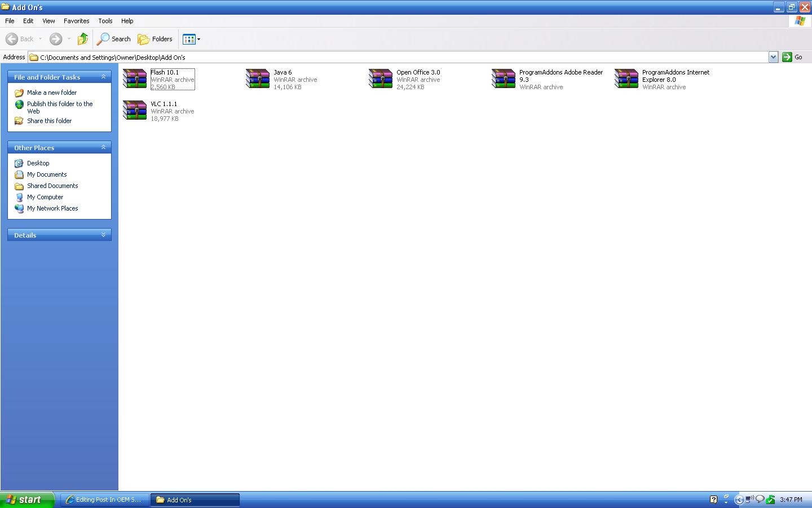Image resolution: width=812 pixels, height=508 pixels.
Task: Click the Flash 10.1 file name
Action: coord(165,72)
